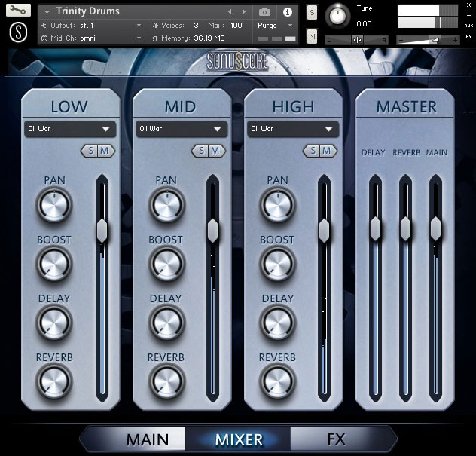
Task: Switch to the FX tab
Action: [x=337, y=439]
